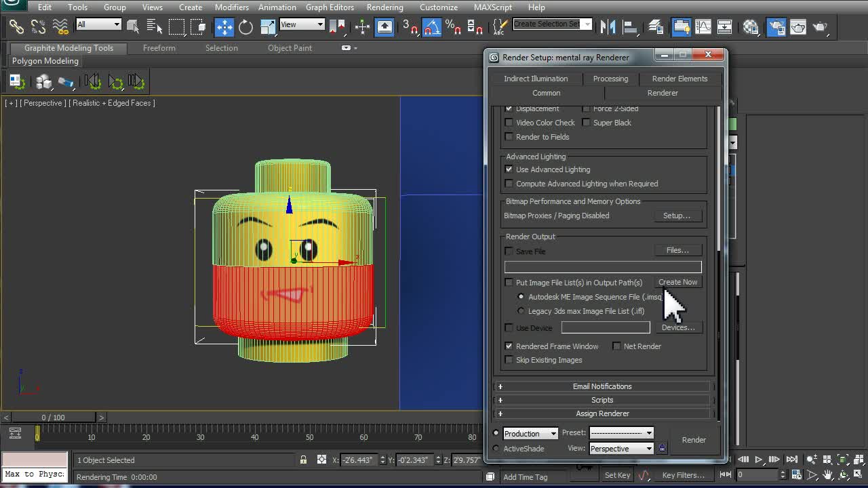Image resolution: width=868 pixels, height=488 pixels.
Task: Click the Align tool icon
Action: click(630, 27)
